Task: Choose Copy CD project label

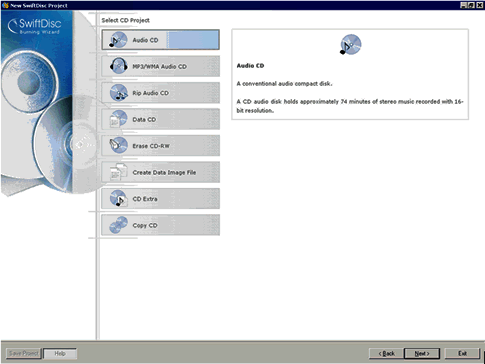Action: tap(145, 225)
